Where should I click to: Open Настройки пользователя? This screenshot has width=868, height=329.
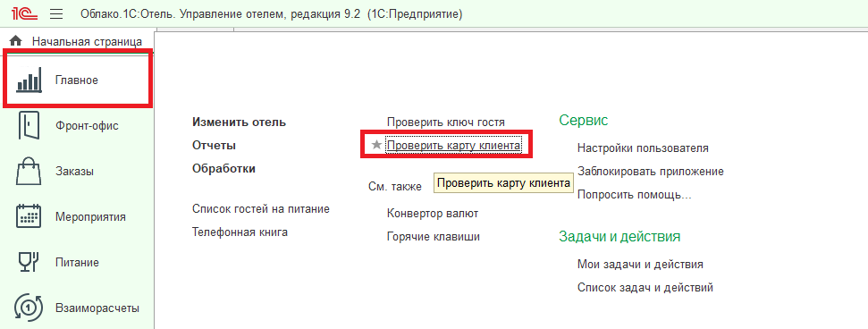tap(643, 148)
